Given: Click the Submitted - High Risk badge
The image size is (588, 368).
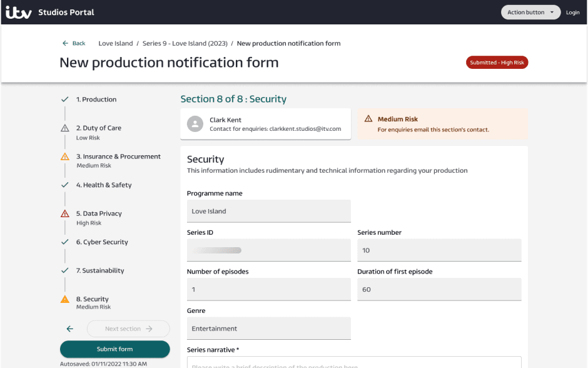Looking at the screenshot, I should click(x=497, y=62).
